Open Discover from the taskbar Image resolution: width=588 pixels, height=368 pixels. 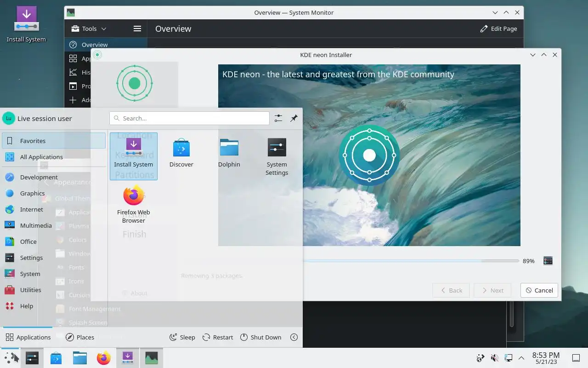[x=56, y=358]
